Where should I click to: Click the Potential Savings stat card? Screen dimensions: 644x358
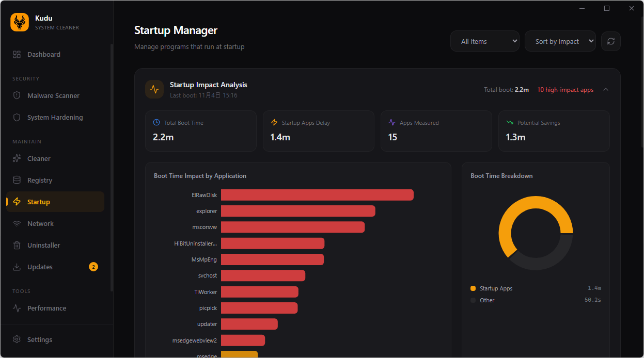tap(554, 131)
